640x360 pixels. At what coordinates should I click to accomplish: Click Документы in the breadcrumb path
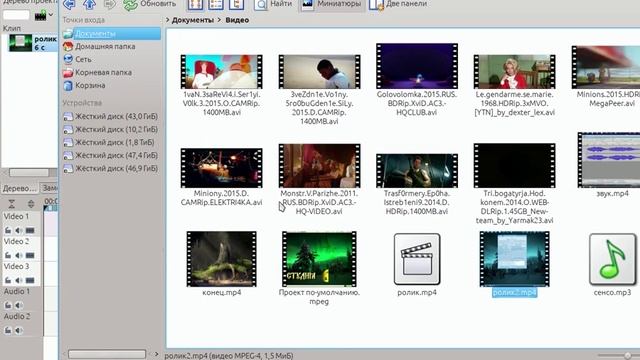(192, 20)
